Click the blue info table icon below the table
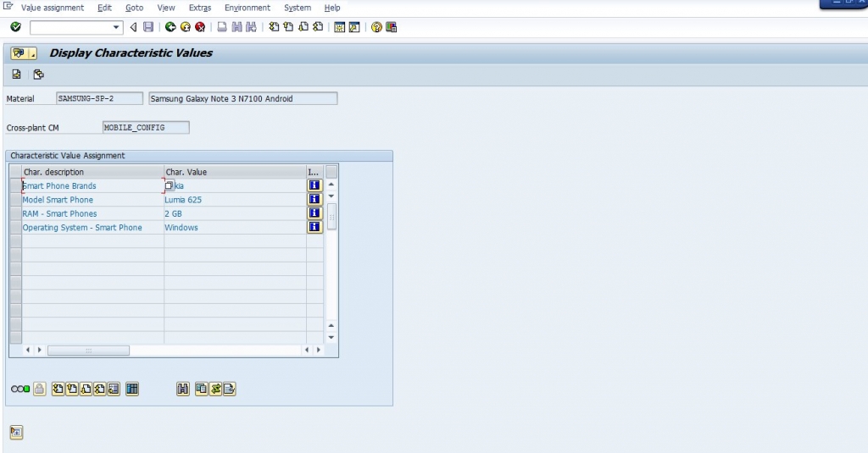 [132, 389]
